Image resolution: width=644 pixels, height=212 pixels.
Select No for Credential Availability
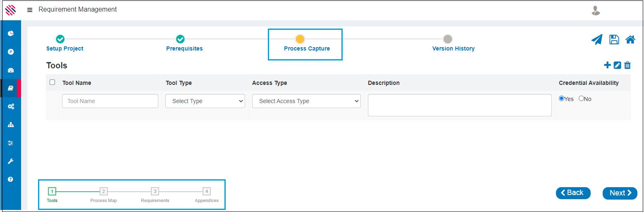pyautogui.click(x=581, y=99)
